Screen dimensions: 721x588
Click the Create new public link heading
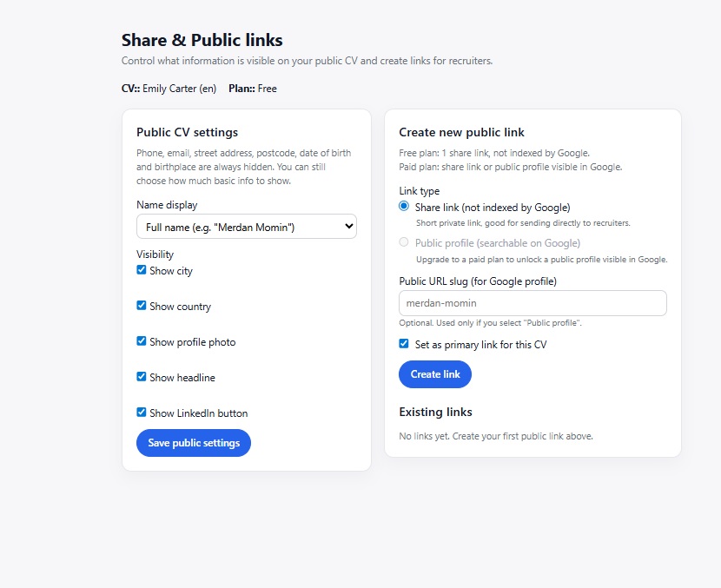click(461, 132)
